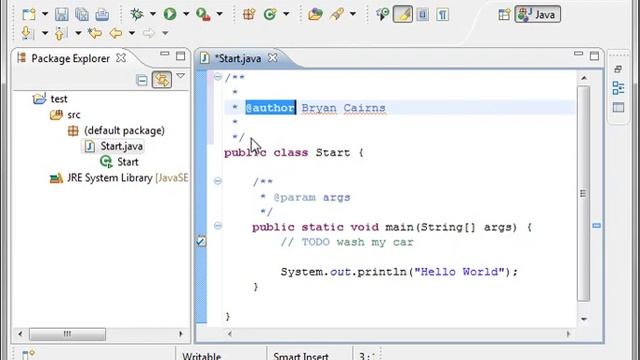Image resolution: width=640 pixels, height=360 pixels.
Task: Toggle Show Whitespace Characters pilcrow button
Action: [442, 15]
